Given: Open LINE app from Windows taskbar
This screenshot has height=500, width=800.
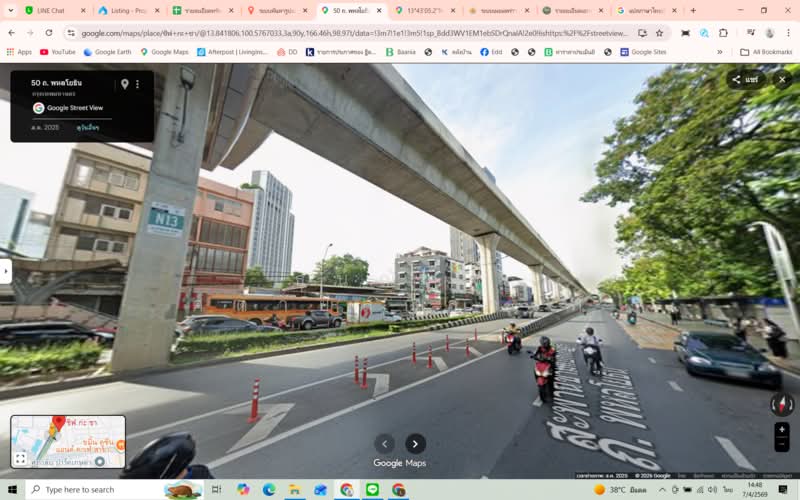Looking at the screenshot, I should [372, 490].
